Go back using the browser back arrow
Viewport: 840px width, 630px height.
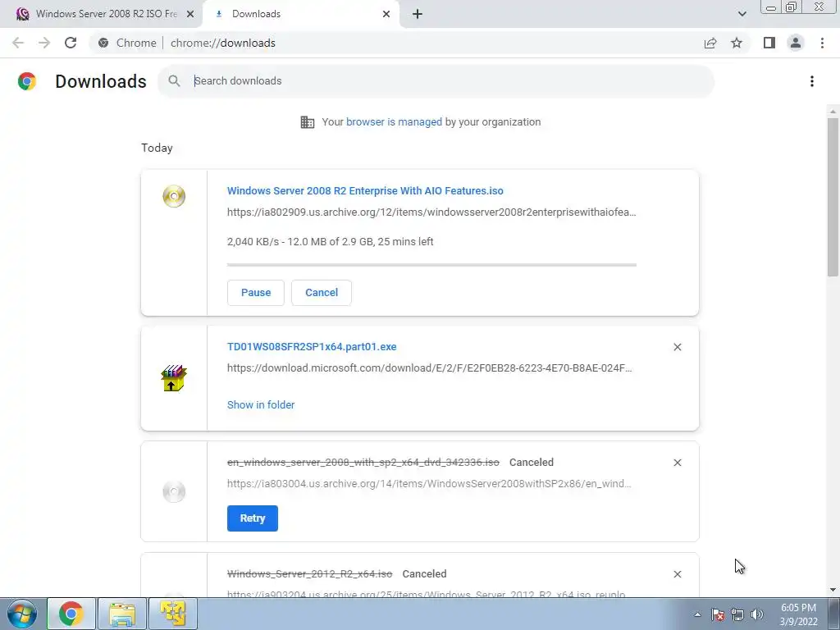18,43
